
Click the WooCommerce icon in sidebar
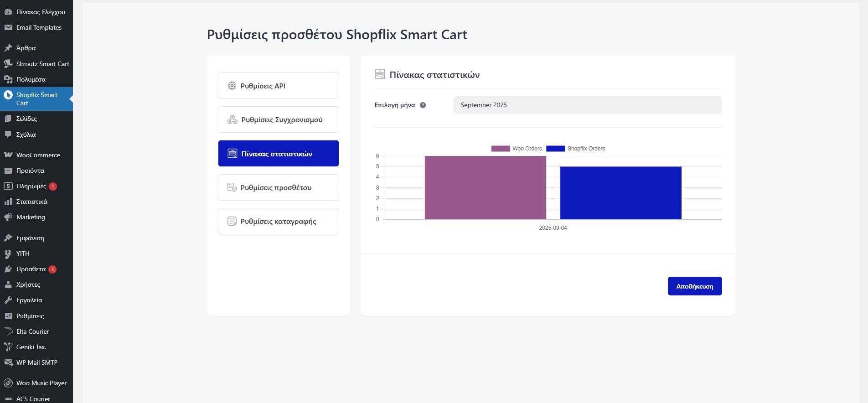pyautogui.click(x=8, y=155)
